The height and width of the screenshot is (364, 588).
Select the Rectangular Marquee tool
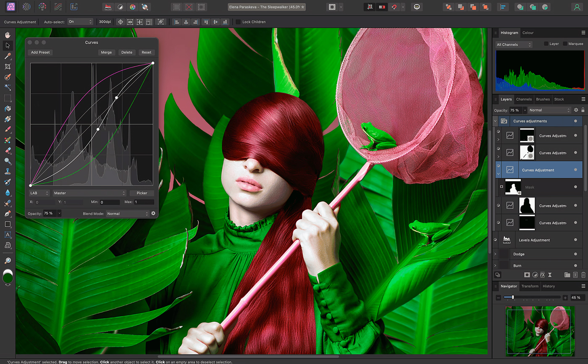coord(8,98)
